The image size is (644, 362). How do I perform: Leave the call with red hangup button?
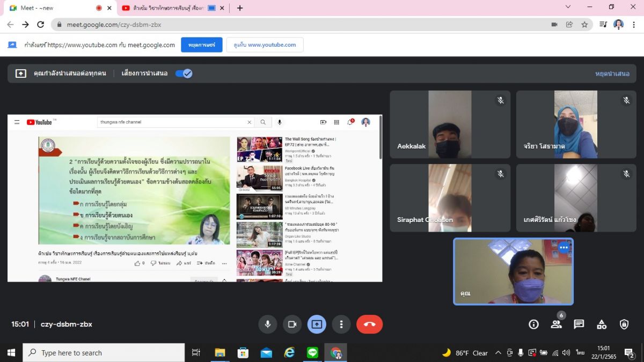[x=369, y=324]
